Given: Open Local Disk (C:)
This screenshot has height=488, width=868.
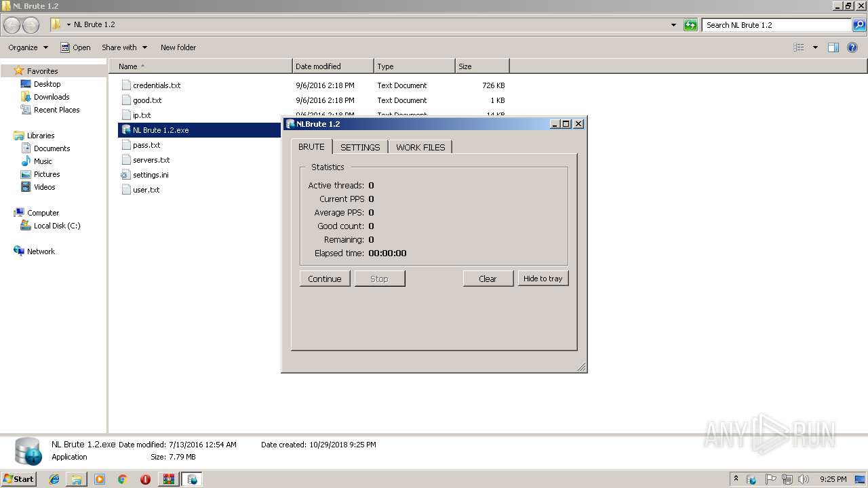Looking at the screenshot, I should tap(57, 226).
